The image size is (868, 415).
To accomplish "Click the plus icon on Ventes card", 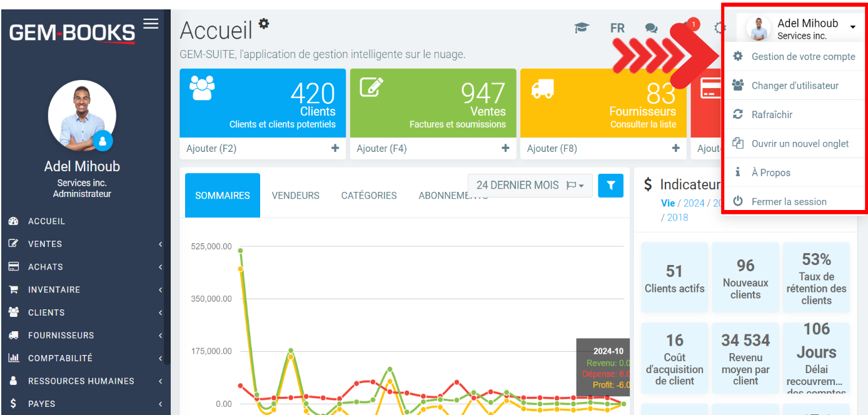I will 505,149.
